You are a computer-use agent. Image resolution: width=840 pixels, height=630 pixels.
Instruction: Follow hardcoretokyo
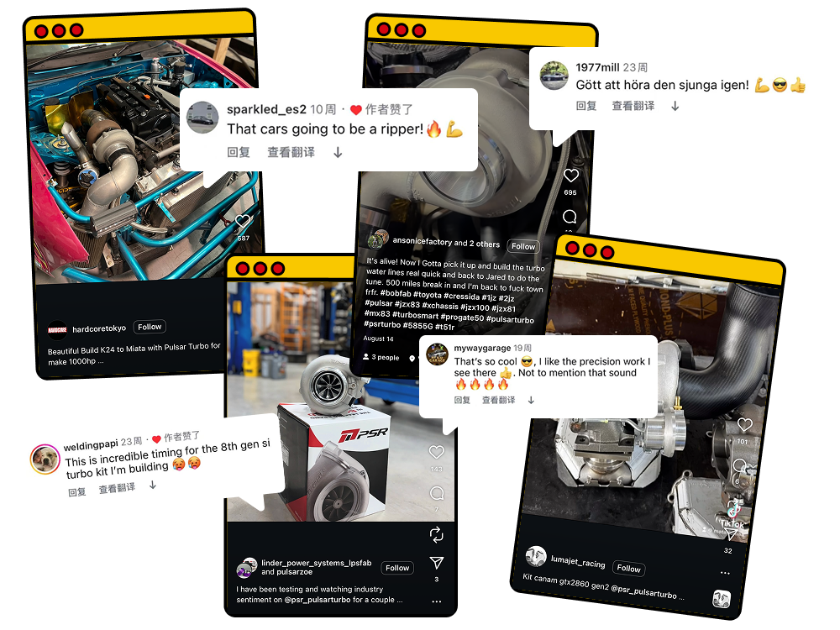[x=150, y=327]
